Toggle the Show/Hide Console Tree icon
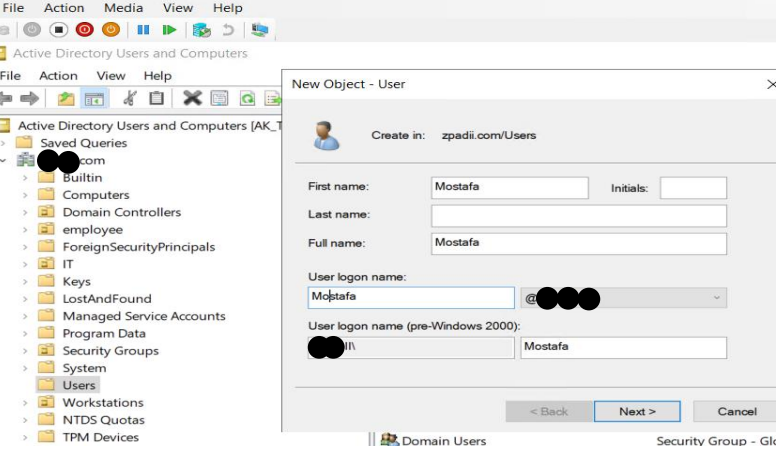The width and height of the screenshot is (779, 449). tap(94, 98)
